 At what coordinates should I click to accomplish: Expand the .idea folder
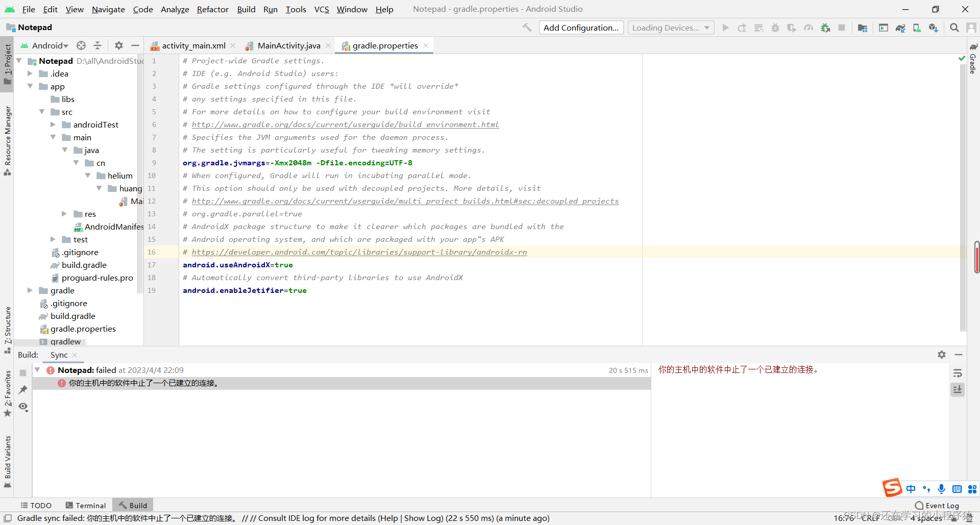[x=30, y=73]
